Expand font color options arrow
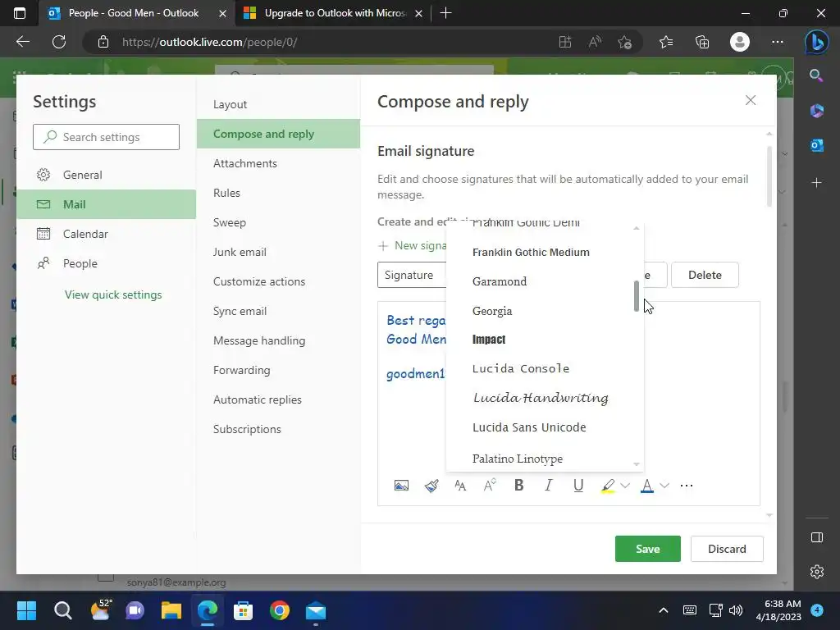 (x=664, y=486)
